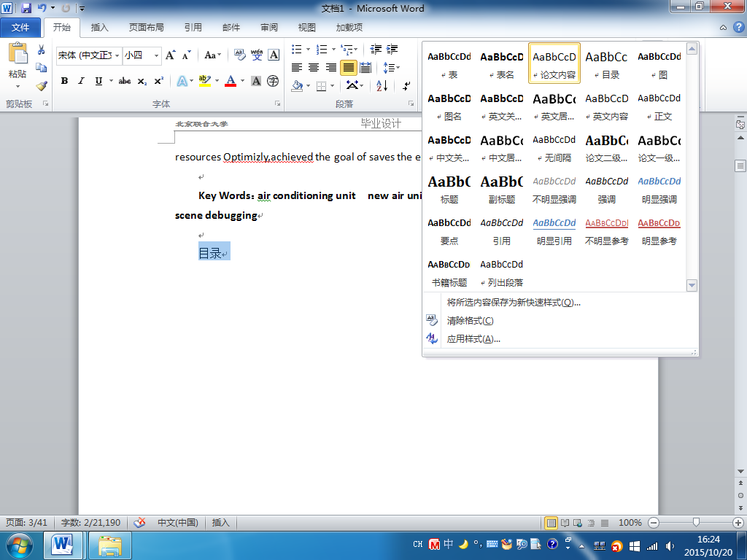747x560 pixels.
Task: Open the font size dropdown
Action: pyautogui.click(x=156, y=55)
